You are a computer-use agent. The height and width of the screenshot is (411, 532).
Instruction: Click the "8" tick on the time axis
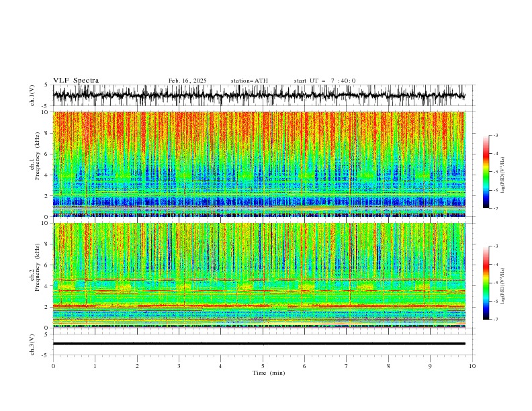coord(388,366)
